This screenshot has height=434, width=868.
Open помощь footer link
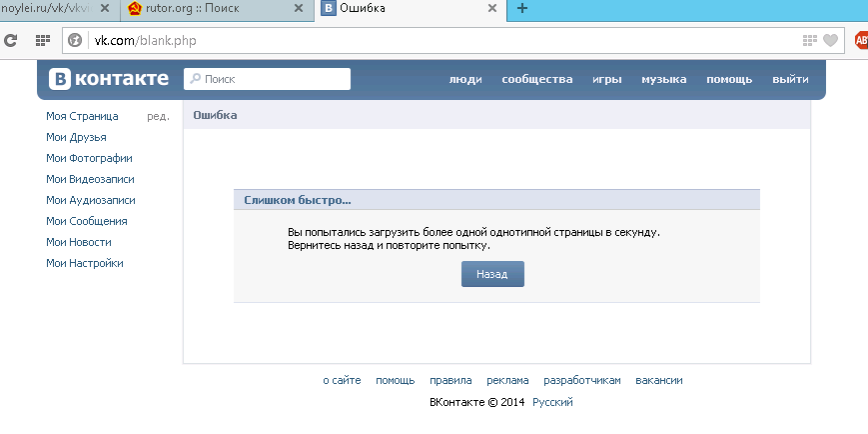point(396,381)
